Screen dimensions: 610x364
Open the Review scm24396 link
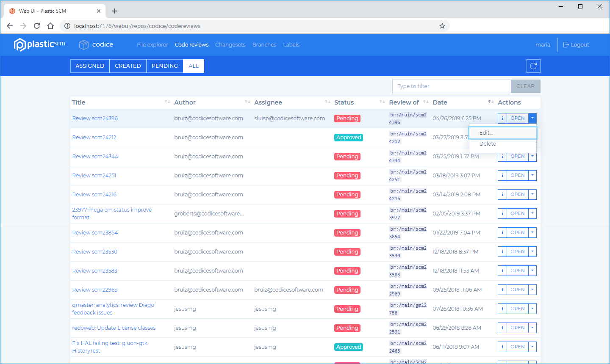(95, 119)
